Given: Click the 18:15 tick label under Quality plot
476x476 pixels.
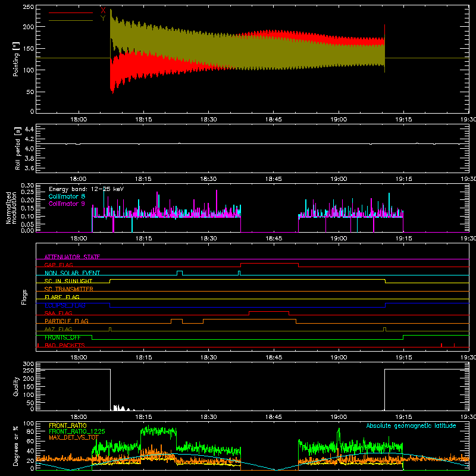Looking at the screenshot, I should point(143,417).
